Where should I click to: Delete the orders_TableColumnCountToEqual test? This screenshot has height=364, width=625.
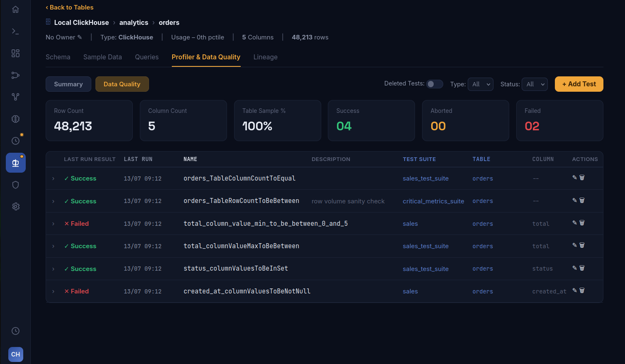(582, 178)
